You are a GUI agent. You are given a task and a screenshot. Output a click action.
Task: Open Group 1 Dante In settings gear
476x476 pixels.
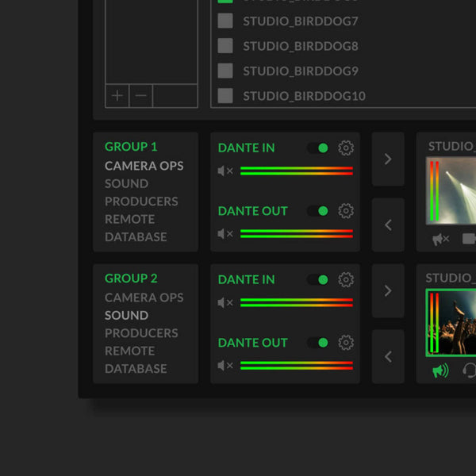click(x=346, y=148)
